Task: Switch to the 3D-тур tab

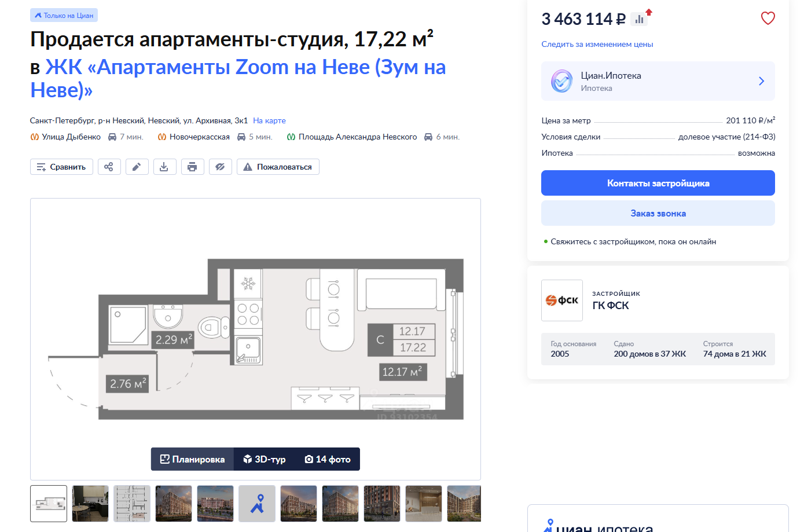Action: pos(265,459)
